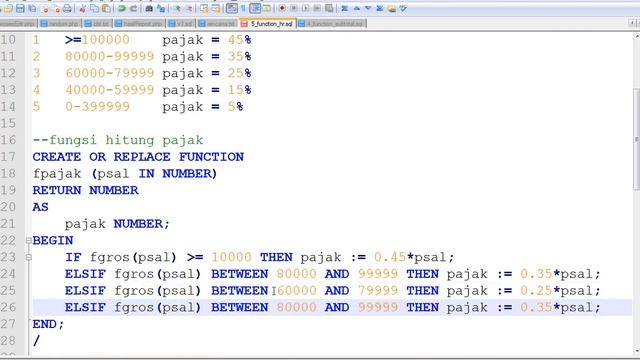
Task: Toggle the Indent Guide icon
Action: pyautogui.click(x=255, y=9)
